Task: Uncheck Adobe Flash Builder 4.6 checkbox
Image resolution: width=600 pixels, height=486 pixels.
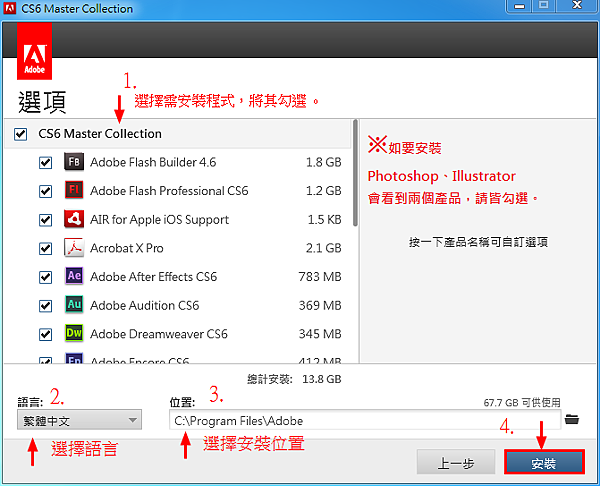Action: click(46, 163)
